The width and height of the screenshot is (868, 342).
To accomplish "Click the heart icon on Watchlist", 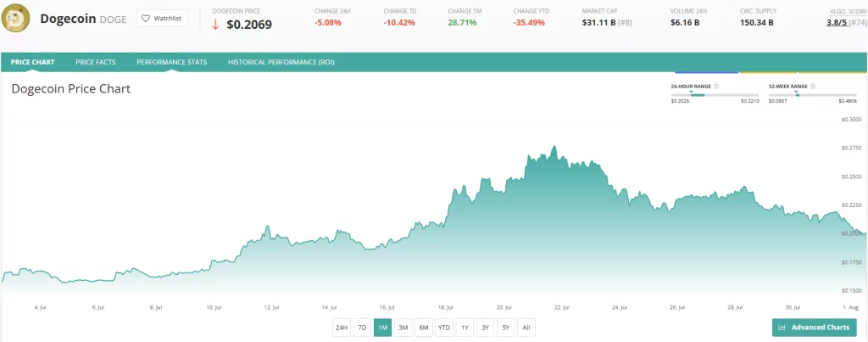I will click(147, 18).
